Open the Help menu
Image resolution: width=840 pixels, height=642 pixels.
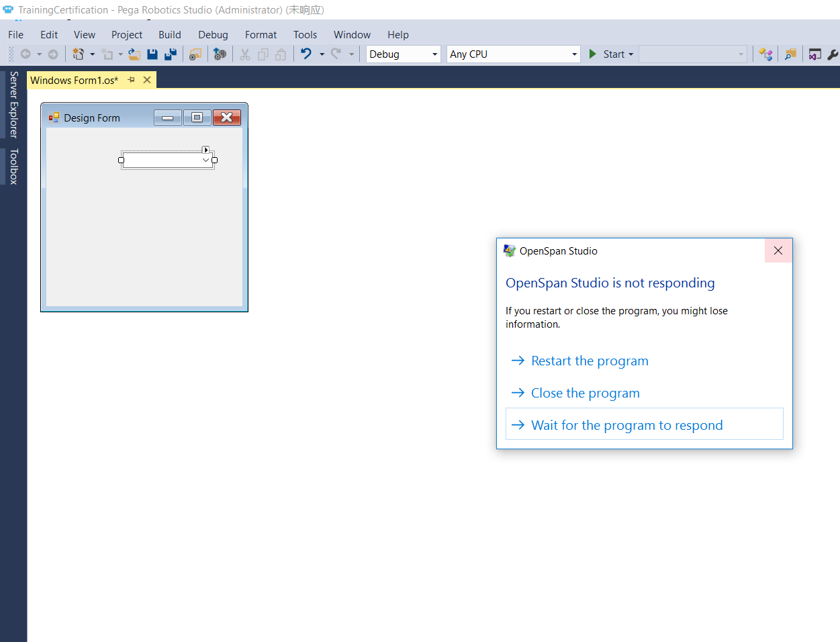tap(398, 35)
